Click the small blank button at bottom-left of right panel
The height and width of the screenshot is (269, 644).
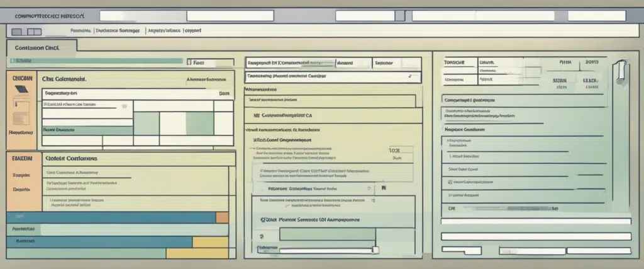[x=461, y=251]
